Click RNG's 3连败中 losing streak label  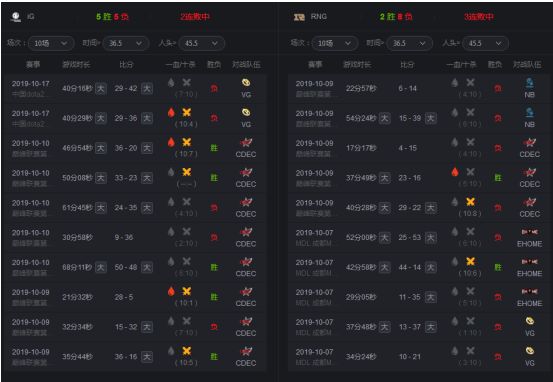click(479, 17)
